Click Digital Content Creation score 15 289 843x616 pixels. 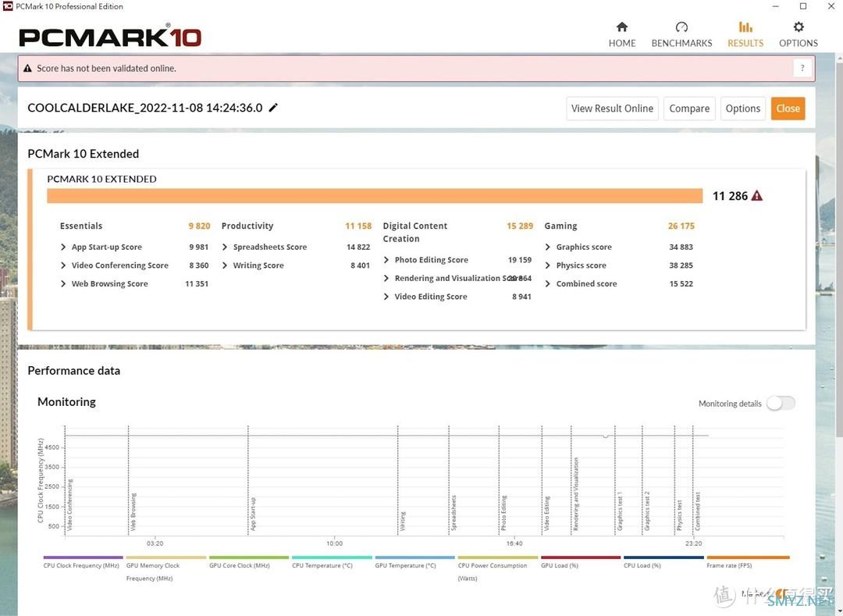click(520, 226)
